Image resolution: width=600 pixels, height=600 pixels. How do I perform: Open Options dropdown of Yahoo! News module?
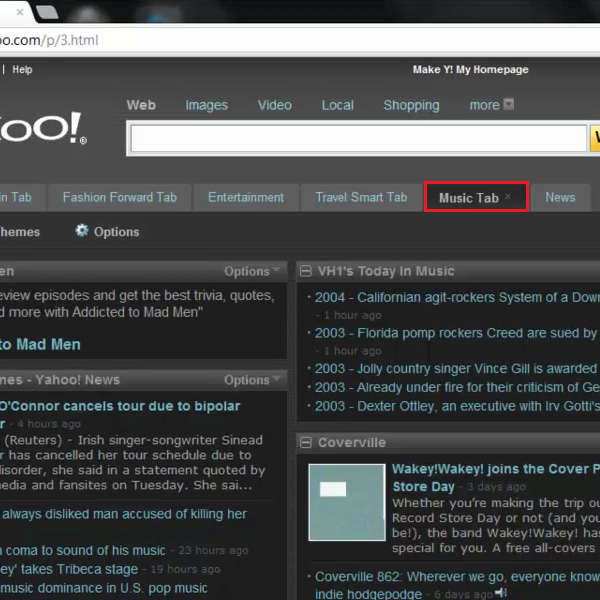pos(252,380)
